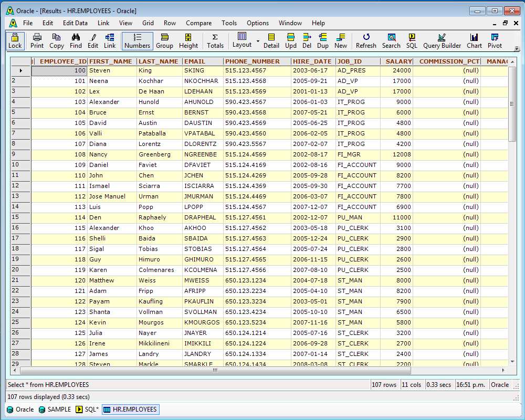Switch to the SQL* tab
Image resolution: width=525 pixels, height=420 pixels.
tap(87, 409)
